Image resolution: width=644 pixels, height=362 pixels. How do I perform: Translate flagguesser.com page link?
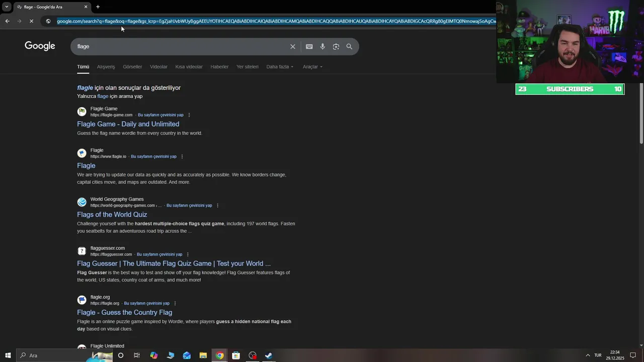159,254
